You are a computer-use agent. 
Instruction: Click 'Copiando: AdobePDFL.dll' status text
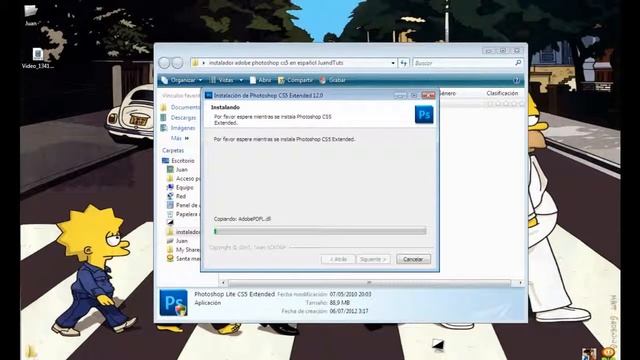[242, 219]
